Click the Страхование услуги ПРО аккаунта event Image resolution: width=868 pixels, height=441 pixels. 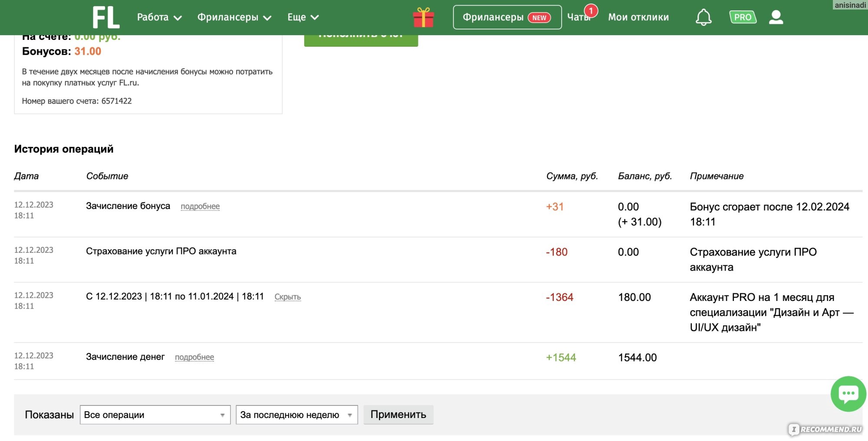point(161,251)
